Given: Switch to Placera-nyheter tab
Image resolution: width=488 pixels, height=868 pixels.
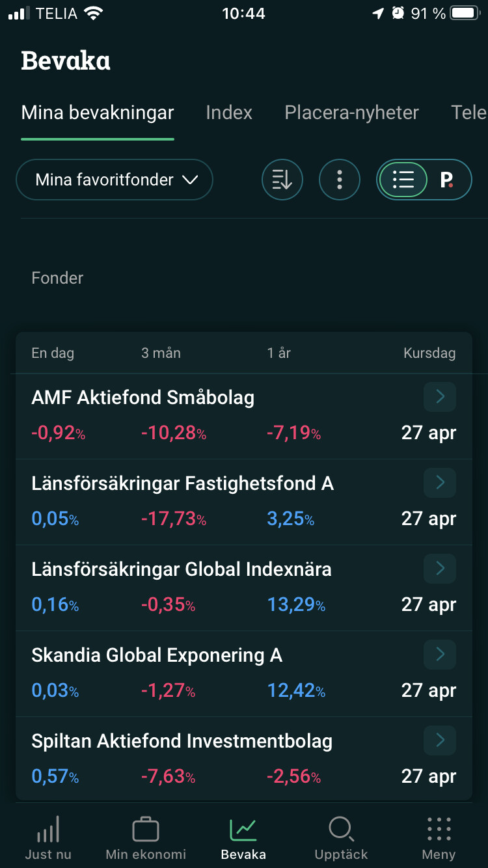Looking at the screenshot, I should (x=351, y=113).
